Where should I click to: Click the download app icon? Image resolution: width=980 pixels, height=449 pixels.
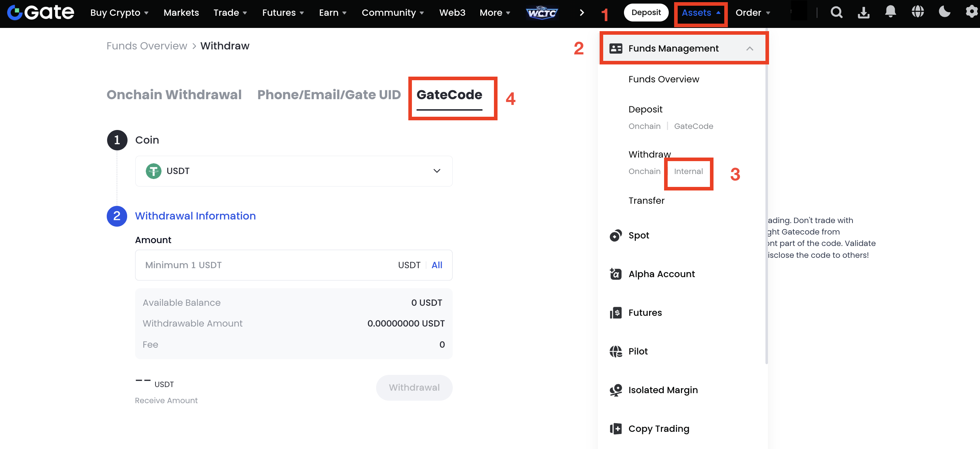click(x=864, y=13)
